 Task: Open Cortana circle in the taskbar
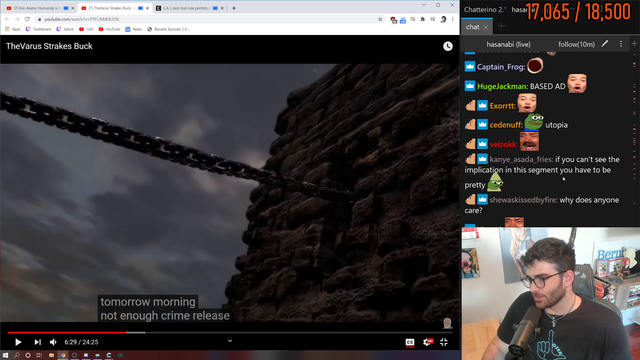(x=28, y=355)
